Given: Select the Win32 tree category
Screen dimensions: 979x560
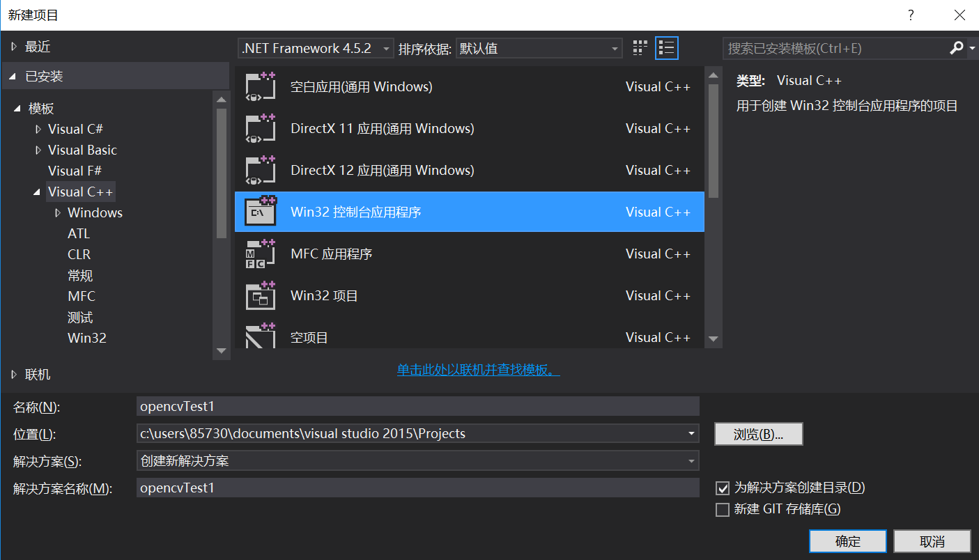Looking at the screenshot, I should tap(87, 338).
